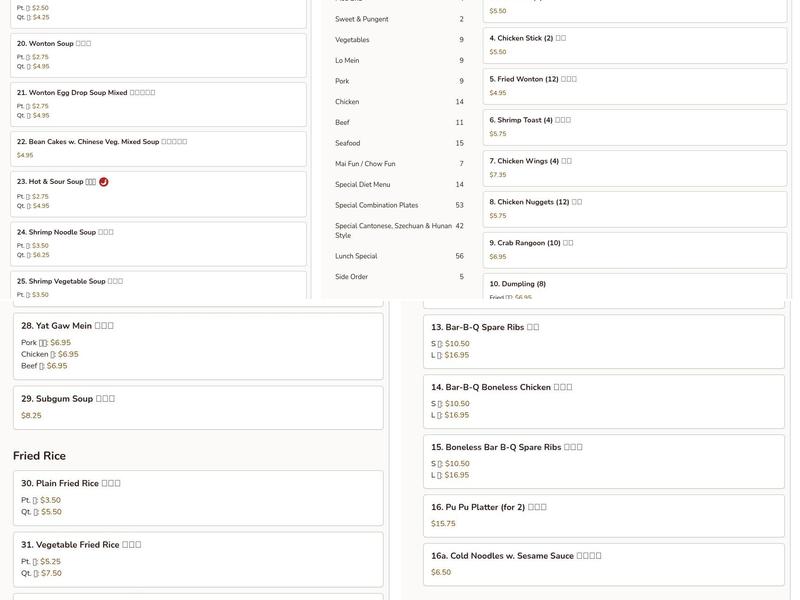Choose the Lunch Special category
This screenshot has height=600, width=800.
(x=356, y=256)
